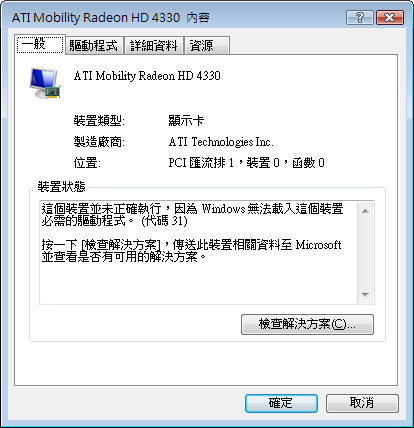Close the properties dialog with X
Screen dimensions: 414x428
coord(390,17)
